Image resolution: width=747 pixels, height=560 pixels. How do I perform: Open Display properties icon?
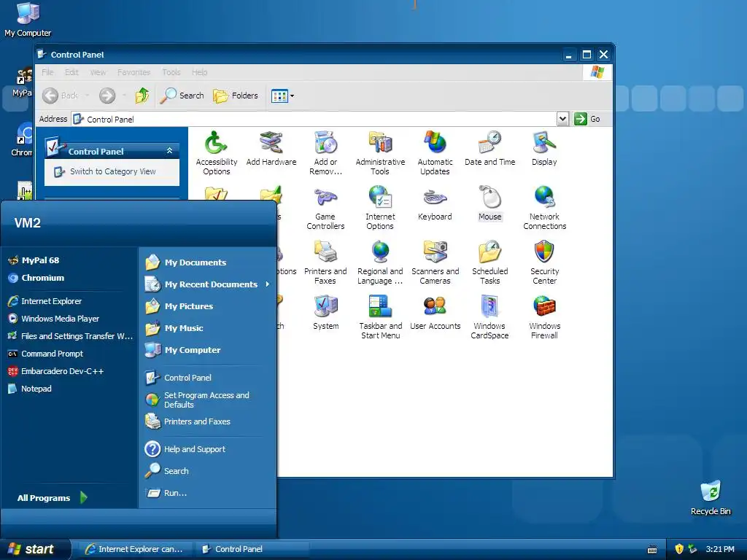(x=544, y=149)
